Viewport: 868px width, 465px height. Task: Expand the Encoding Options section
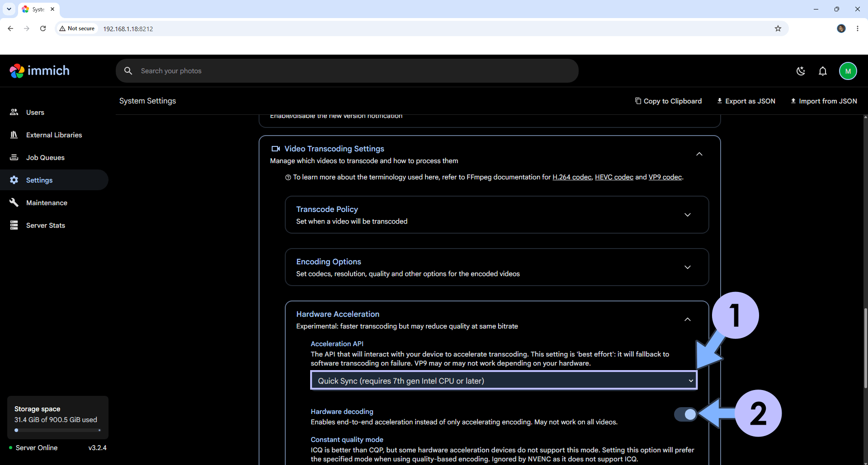click(497, 267)
